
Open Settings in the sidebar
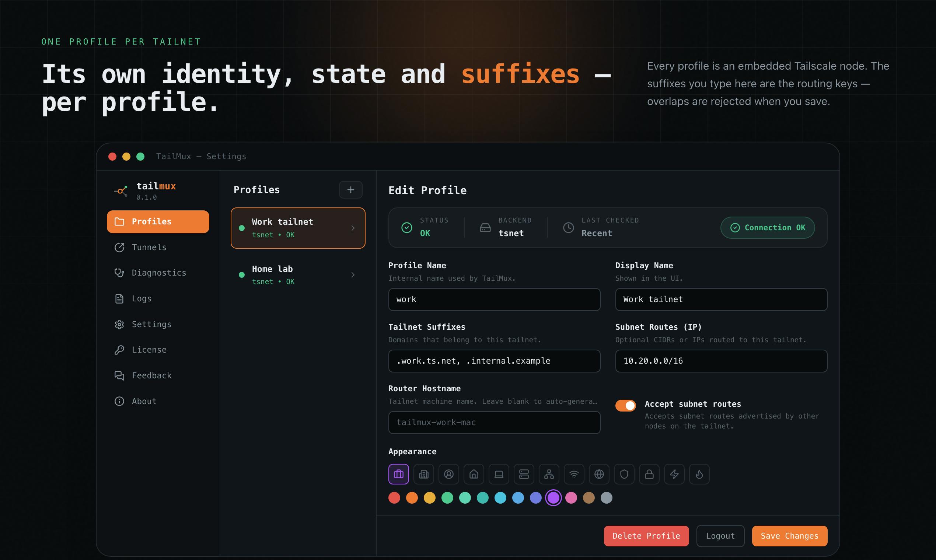coord(158,324)
